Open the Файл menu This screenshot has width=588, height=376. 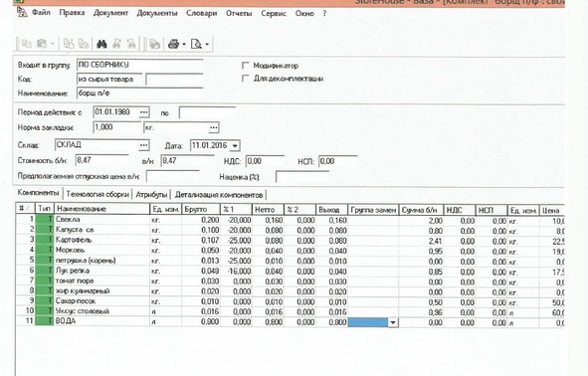(x=41, y=12)
